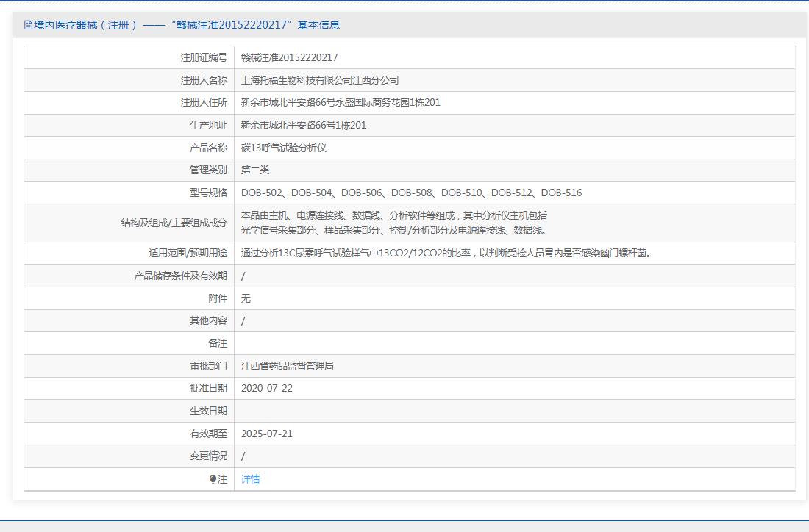The width and height of the screenshot is (809, 532).
Task: Click the 结构及组成/主要组成成分 label
Action: pyautogui.click(x=174, y=223)
